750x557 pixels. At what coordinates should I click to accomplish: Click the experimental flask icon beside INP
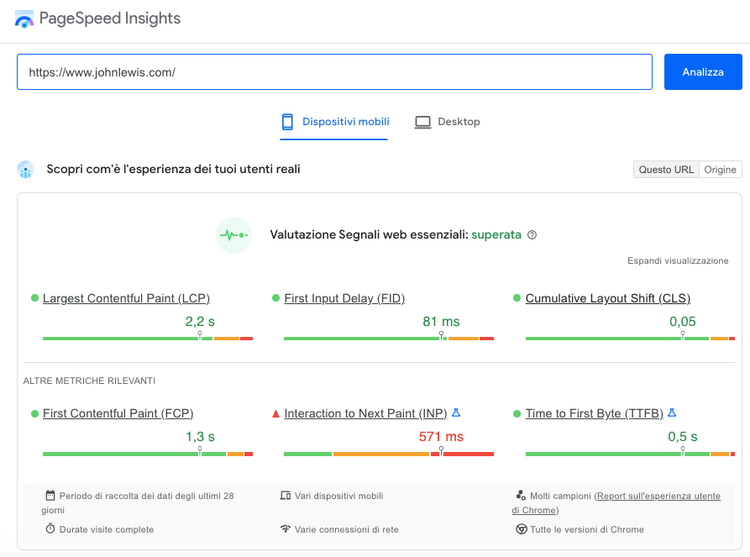coord(456,412)
